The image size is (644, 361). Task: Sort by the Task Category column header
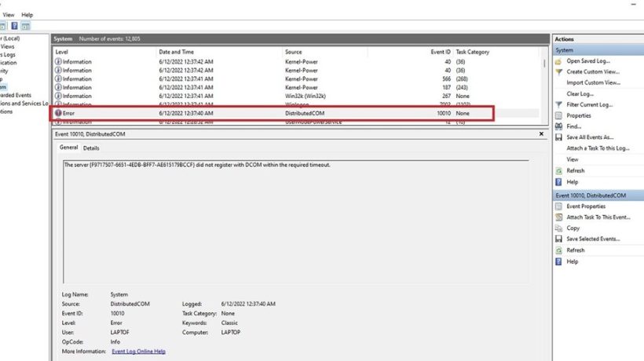[496, 52]
